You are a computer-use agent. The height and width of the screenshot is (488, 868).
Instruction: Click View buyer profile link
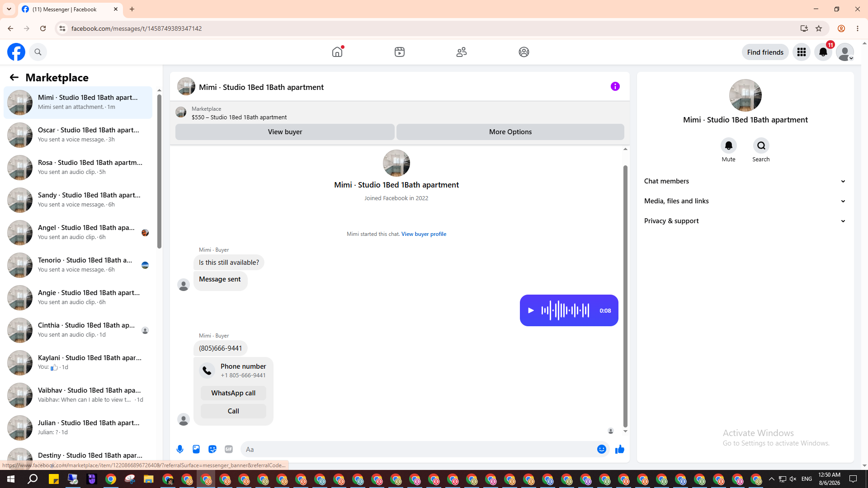424,234
